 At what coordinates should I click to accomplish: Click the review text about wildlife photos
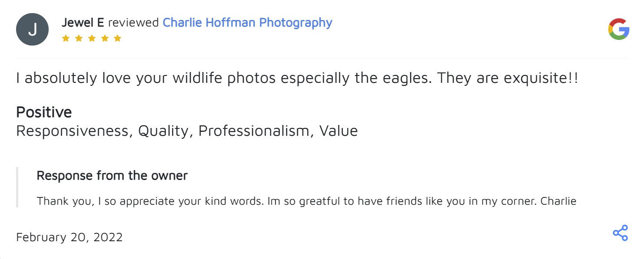(297, 79)
